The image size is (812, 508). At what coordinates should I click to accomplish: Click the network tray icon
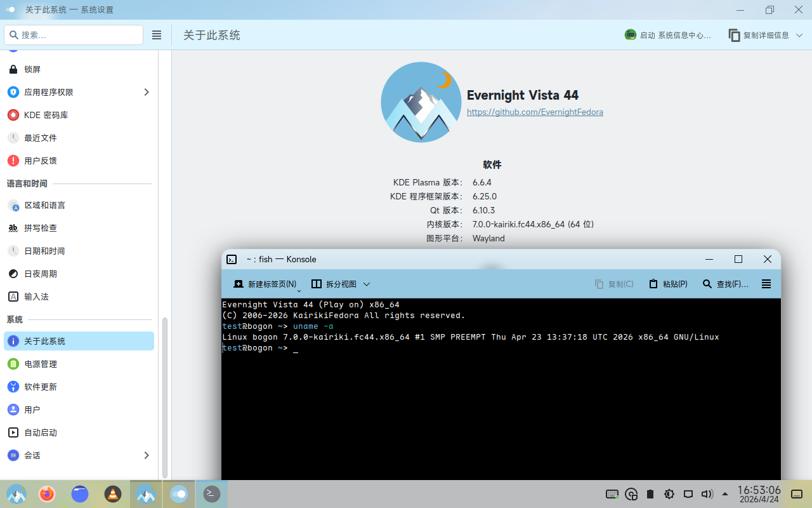688,494
